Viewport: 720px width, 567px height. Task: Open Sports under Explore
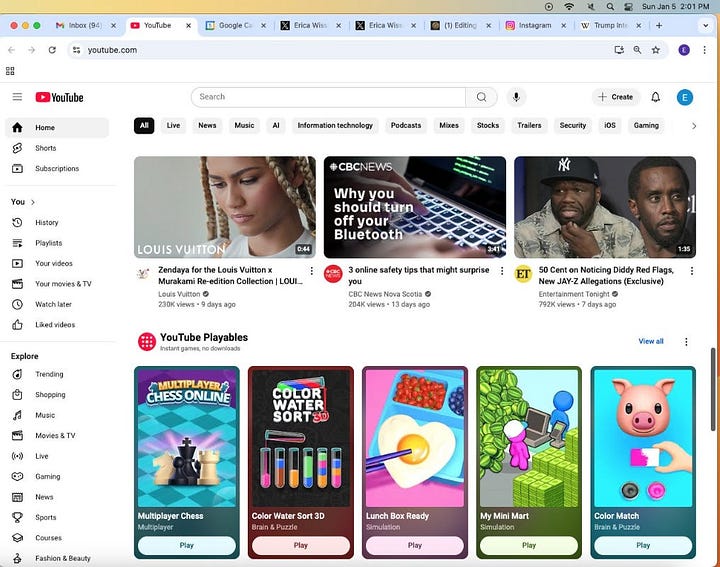(x=57, y=517)
